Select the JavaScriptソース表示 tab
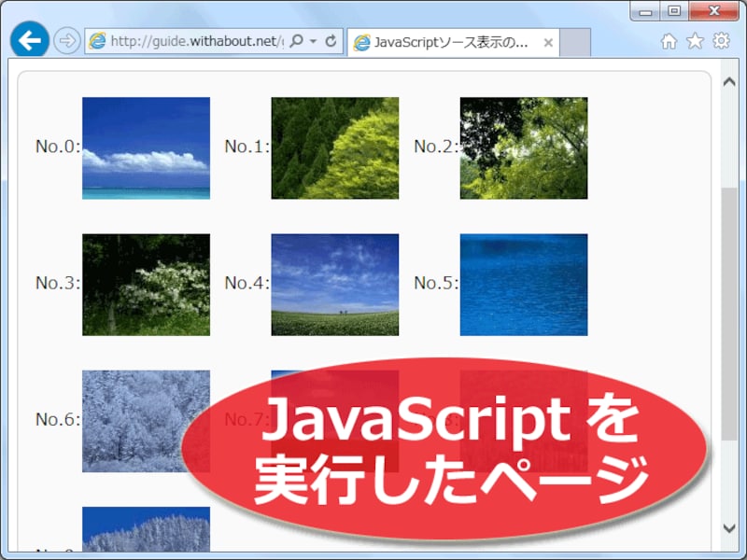This screenshot has height=560, width=747. (x=439, y=41)
